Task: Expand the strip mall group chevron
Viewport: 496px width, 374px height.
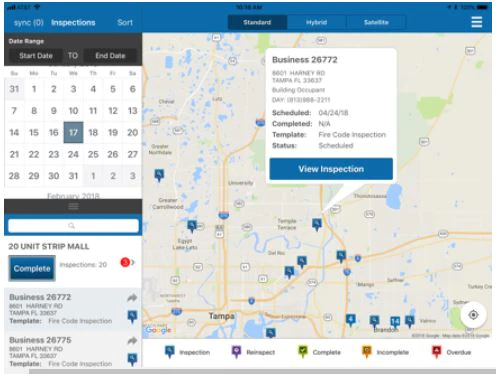Action: tap(133, 263)
